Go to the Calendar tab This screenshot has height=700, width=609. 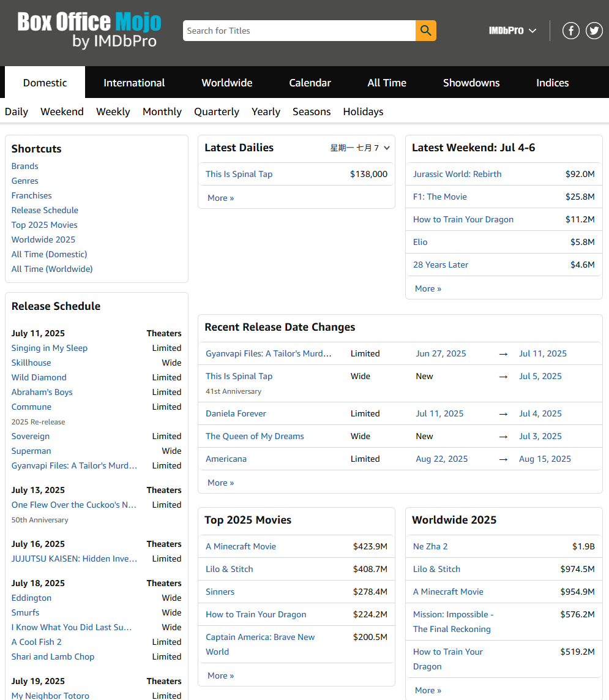310,83
